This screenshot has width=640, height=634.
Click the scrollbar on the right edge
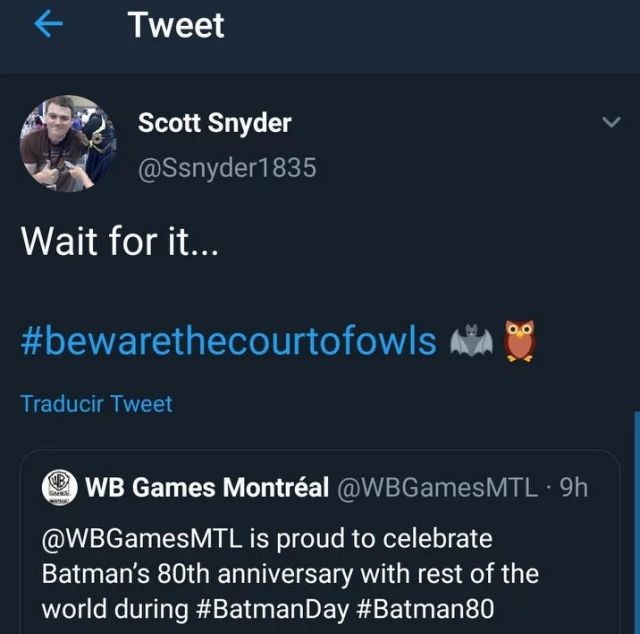(636, 520)
